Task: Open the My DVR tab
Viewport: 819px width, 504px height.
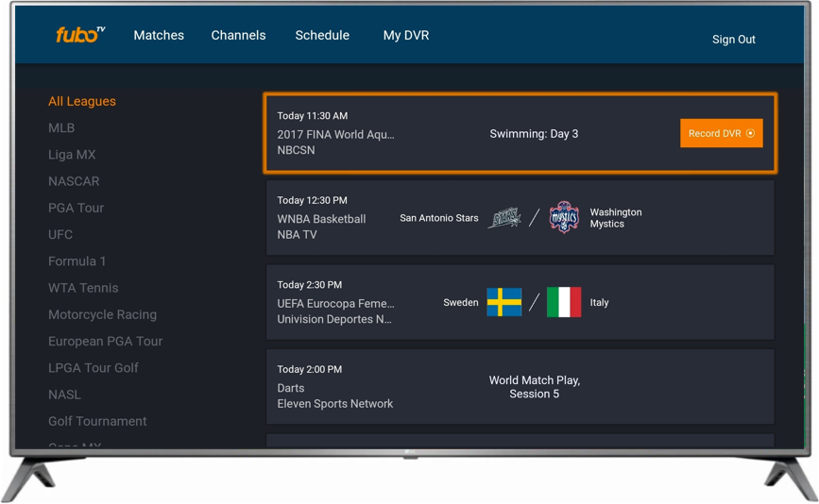Action: tap(406, 36)
